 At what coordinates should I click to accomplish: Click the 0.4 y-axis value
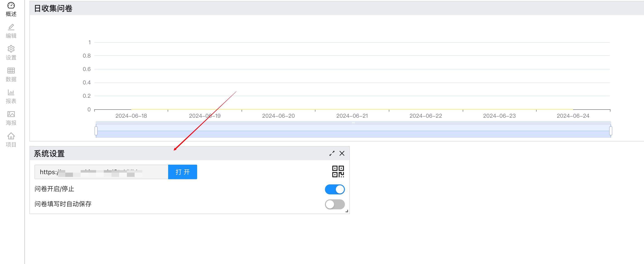pyautogui.click(x=87, y=83)
